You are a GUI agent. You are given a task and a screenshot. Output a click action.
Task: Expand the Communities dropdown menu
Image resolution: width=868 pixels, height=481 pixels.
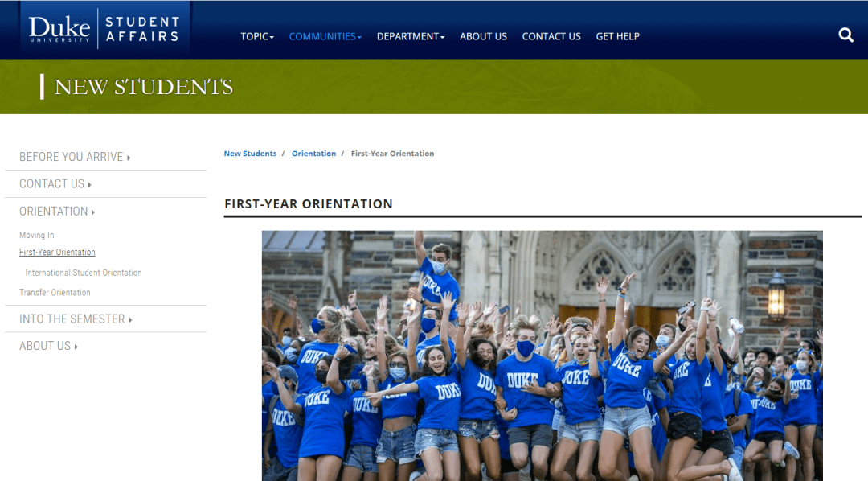[325, 36]
